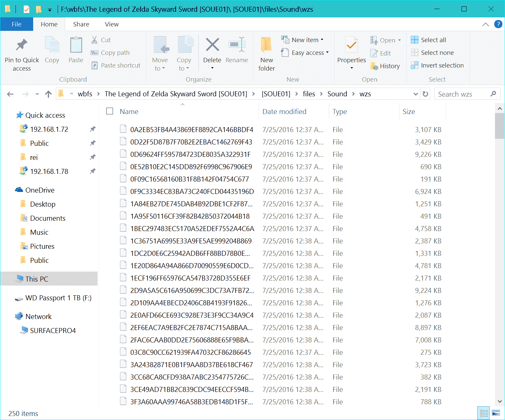Click the search magnifier icon

point(493,94)
